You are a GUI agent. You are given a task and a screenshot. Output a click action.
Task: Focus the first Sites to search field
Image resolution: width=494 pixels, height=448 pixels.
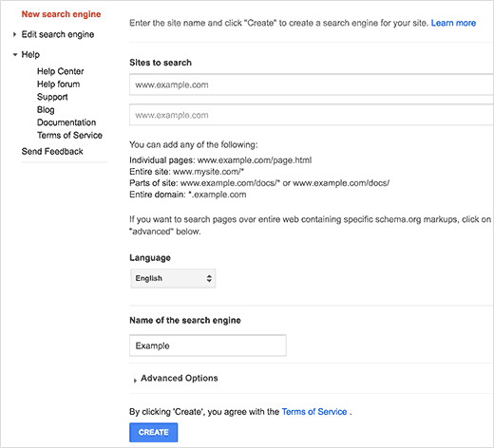[x=312, y=84]
